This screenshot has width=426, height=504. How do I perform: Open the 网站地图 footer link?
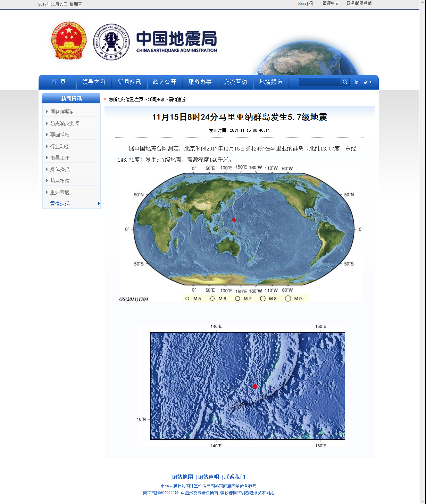(182, 477)
